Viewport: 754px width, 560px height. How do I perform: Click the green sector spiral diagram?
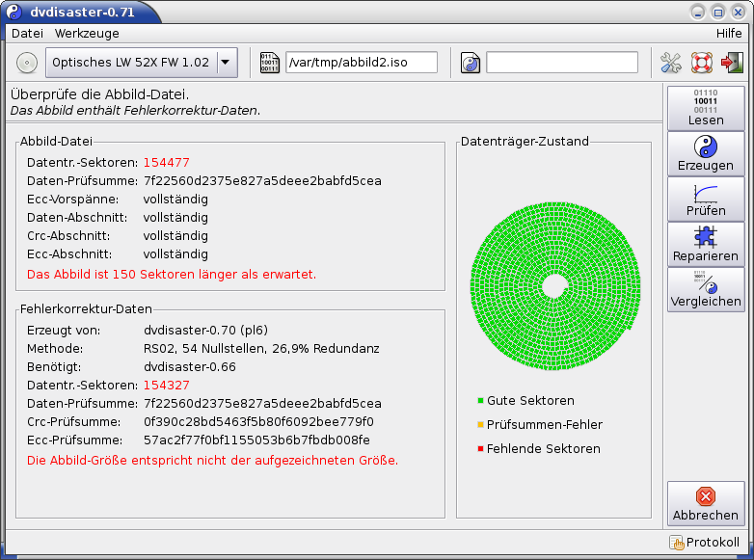click(x=555, y=286)
